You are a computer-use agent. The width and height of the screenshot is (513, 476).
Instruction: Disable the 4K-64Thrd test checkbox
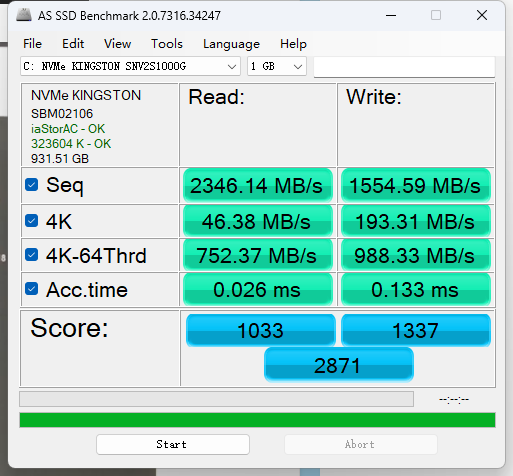(32, 255)
